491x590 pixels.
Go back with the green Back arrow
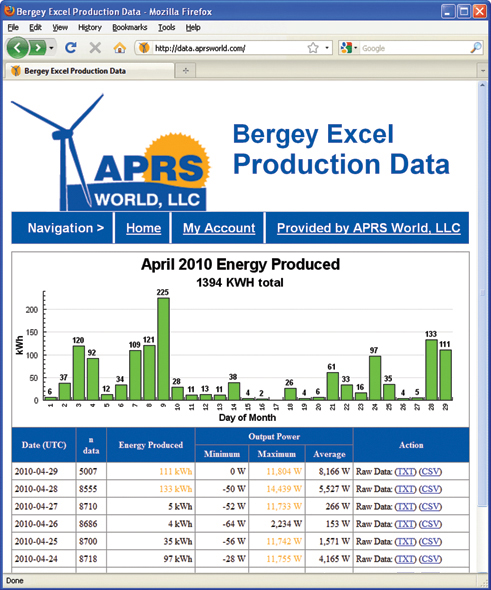17,48
